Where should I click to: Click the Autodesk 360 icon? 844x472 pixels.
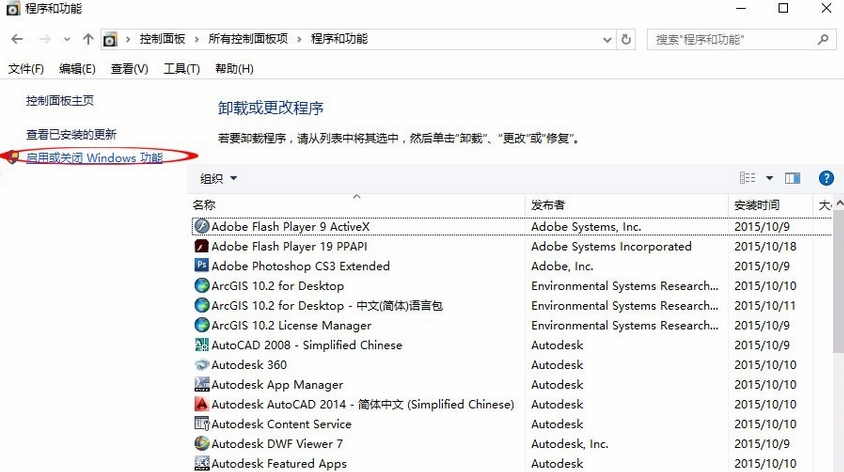click(x=201, y=365)
